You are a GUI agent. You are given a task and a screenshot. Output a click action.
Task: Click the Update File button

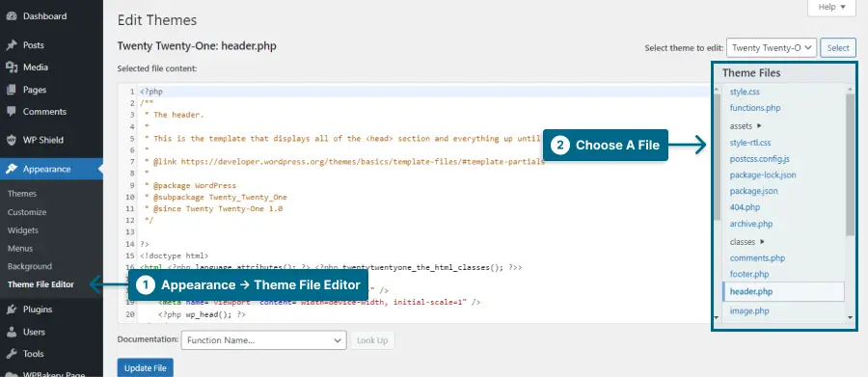pyautogui.click(x=145, y=368)
